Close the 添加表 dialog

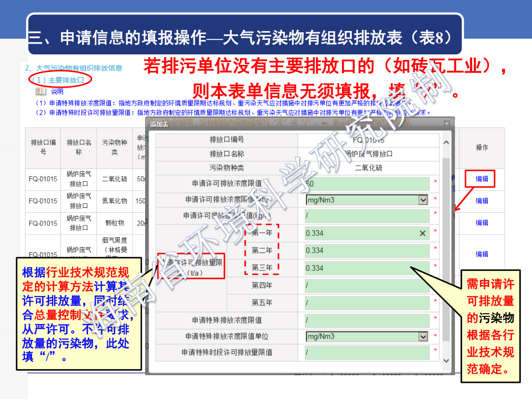click(447, 124)
